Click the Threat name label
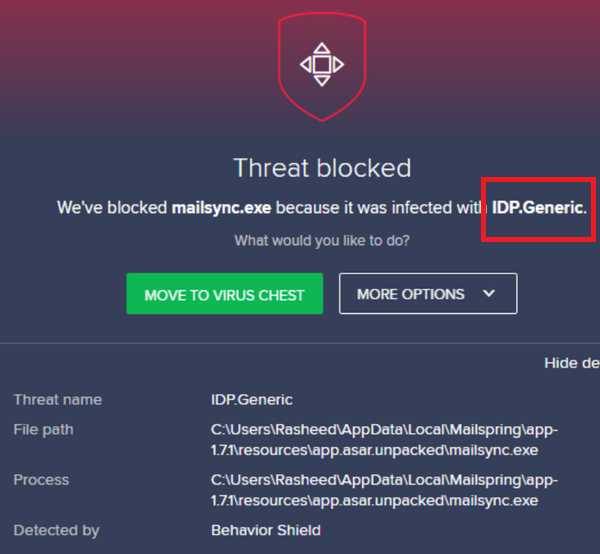This screenshot has width=600, height=554. (57, 400)
